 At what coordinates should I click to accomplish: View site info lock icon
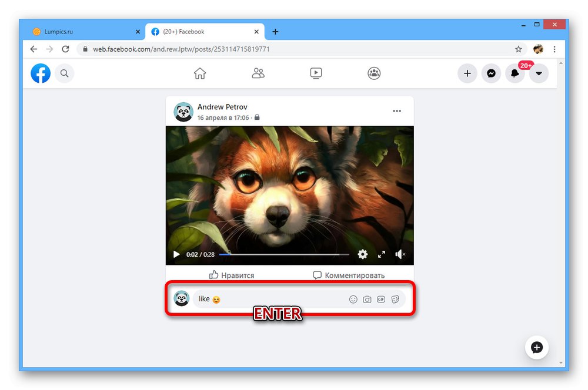[x=85, y=49]
